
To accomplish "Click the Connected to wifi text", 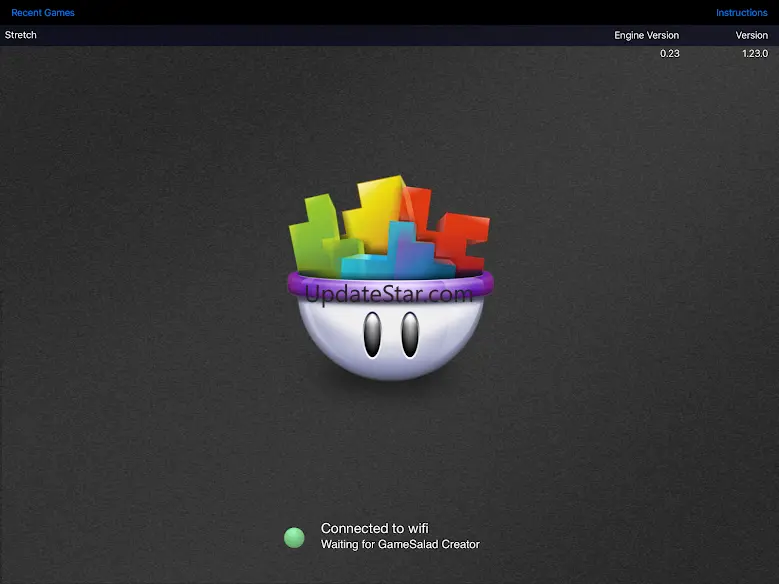I will point(366,528).
